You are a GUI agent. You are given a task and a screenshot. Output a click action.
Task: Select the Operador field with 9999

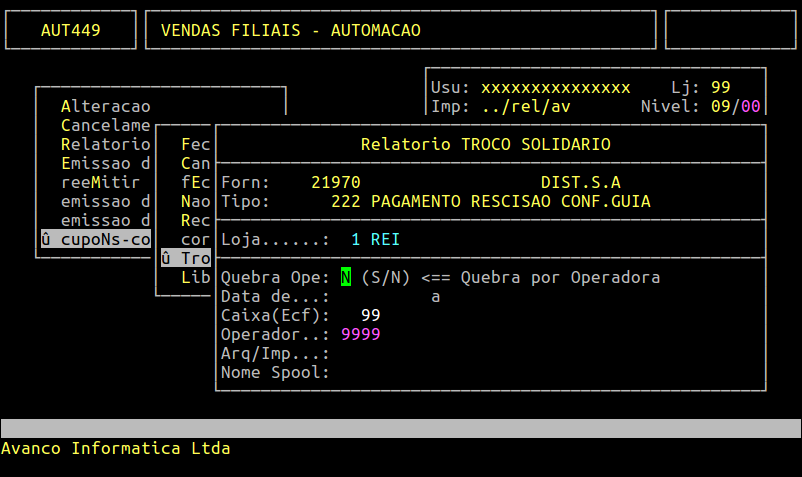click(360, 335)
